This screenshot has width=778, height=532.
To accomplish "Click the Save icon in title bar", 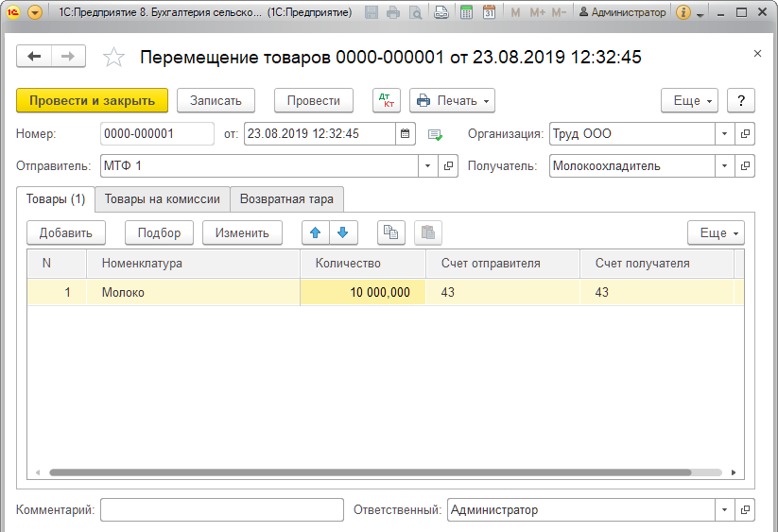I will coord(372,12).
